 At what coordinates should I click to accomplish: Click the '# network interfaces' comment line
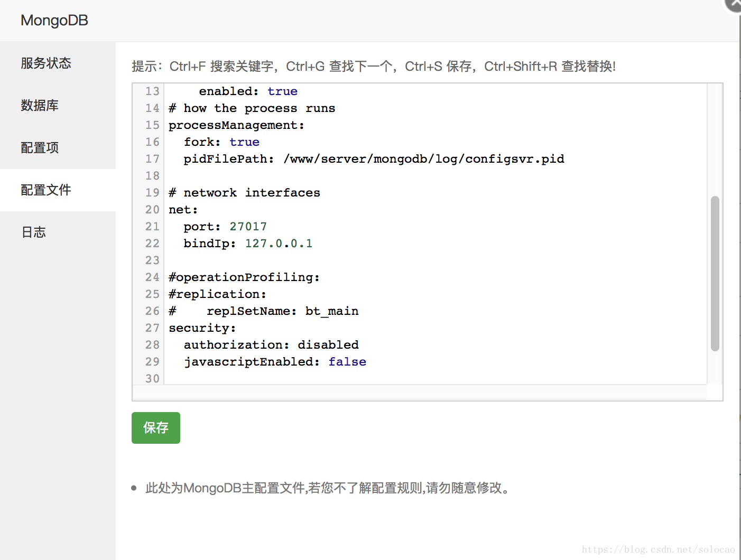coord(244,193)
